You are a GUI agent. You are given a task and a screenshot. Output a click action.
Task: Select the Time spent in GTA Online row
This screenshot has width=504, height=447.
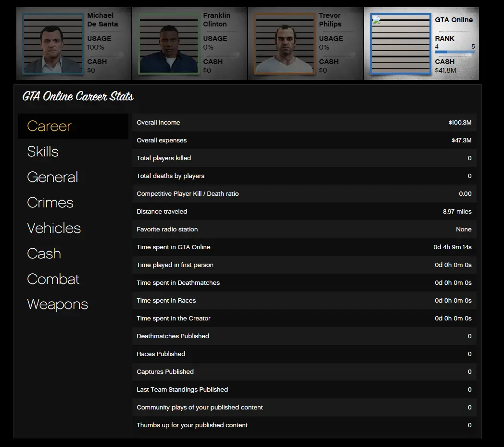[304, 247]
